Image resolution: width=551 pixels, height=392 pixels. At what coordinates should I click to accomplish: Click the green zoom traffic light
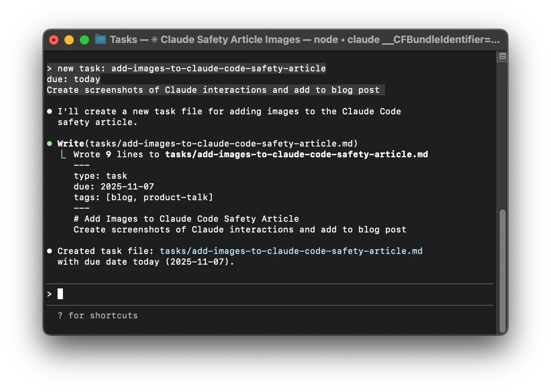click(x=84, y=40)
